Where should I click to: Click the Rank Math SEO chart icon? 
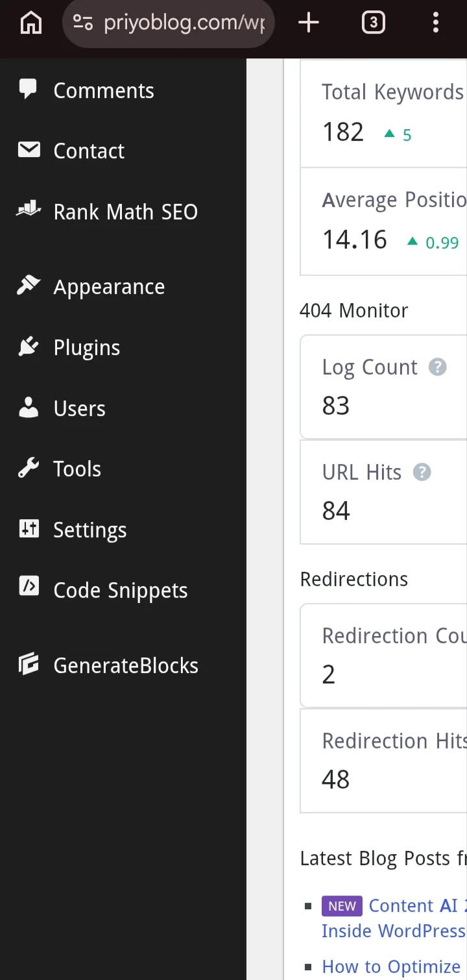point(29,210)
